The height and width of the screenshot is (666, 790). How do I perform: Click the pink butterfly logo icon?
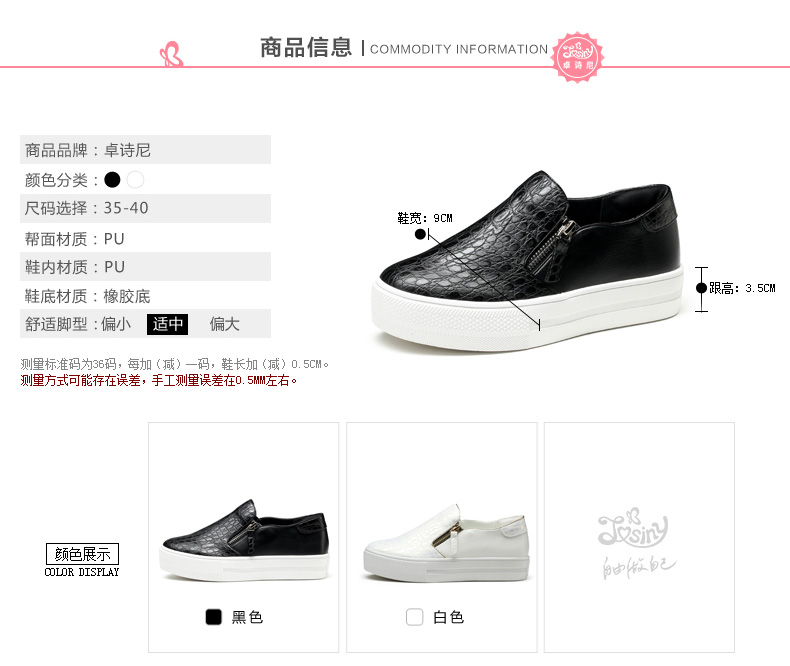(x=171, y=54)
